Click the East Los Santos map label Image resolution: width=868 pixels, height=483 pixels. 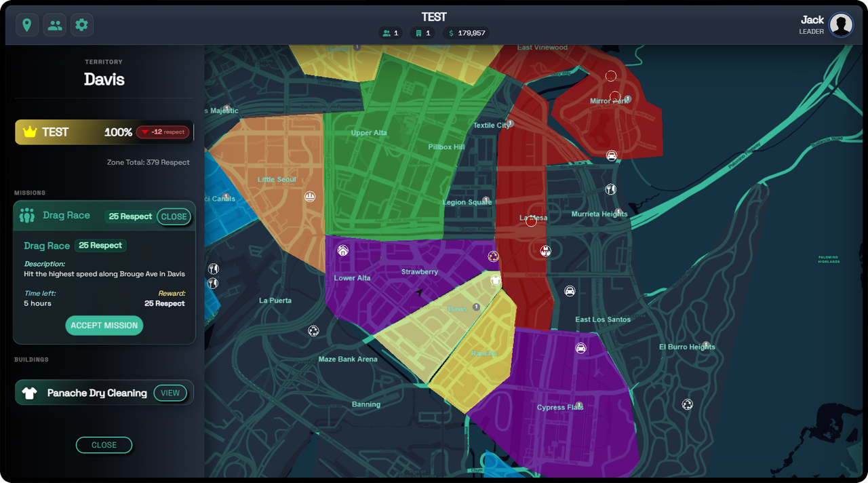(x=603, y=320)
